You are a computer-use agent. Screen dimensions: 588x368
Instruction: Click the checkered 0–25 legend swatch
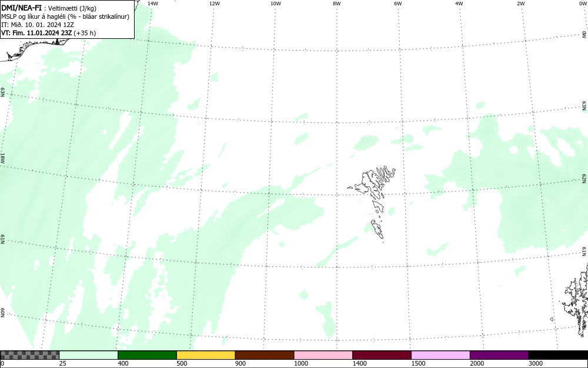click(29, 355)
